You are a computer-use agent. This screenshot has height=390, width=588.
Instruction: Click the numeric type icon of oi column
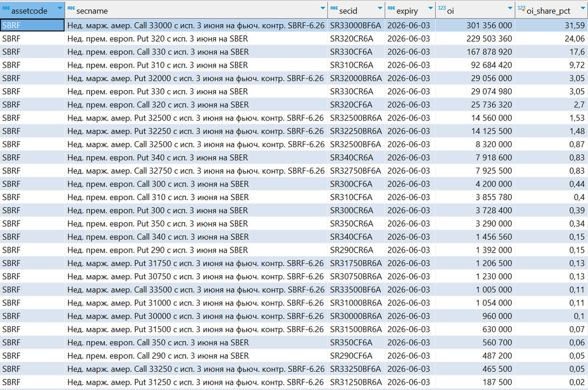pos(441,8)
